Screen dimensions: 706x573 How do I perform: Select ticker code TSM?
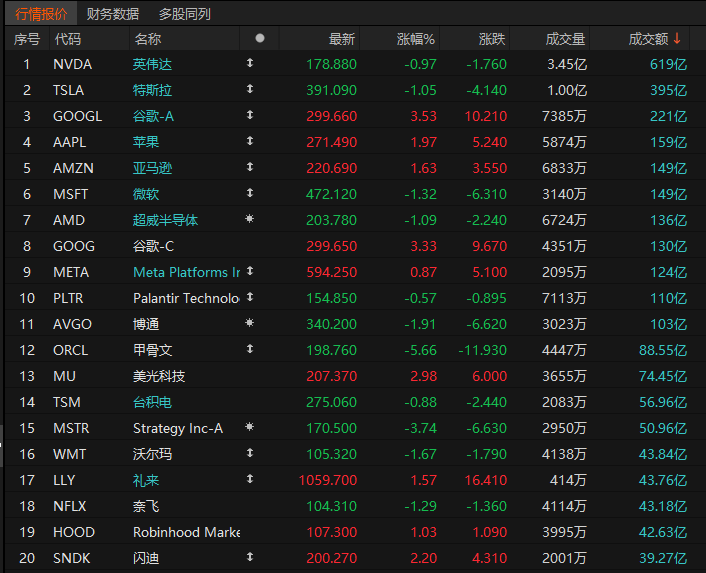[67, 402]
